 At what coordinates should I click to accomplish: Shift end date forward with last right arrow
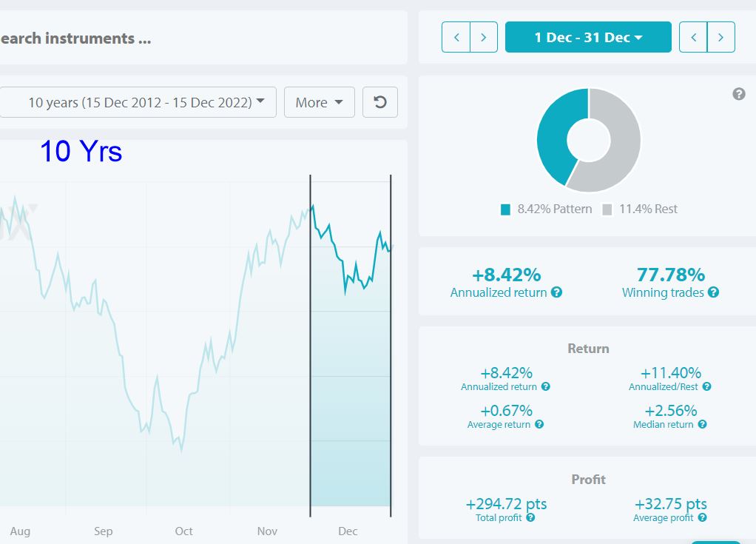720,37
